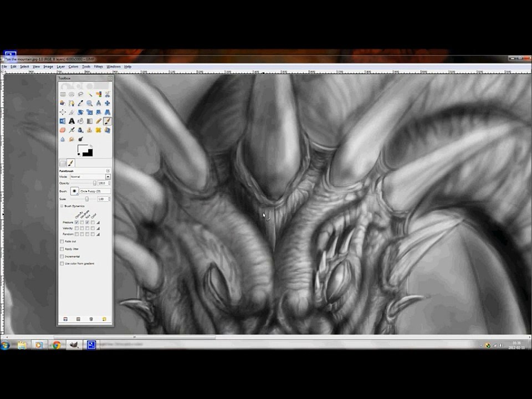532x399 pixels.
Task: Enable Use color from gradient checkbox
Action: (62, 264)
